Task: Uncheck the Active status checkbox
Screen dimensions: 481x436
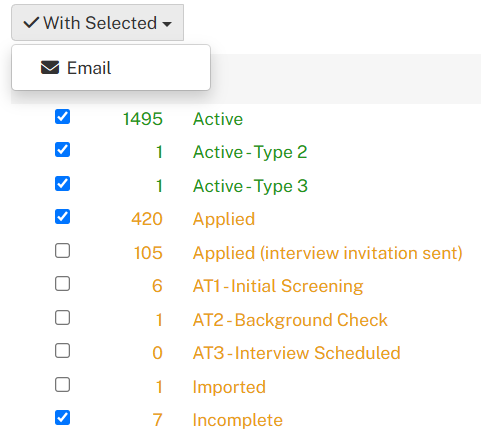Action: click(x=62, y=117)
